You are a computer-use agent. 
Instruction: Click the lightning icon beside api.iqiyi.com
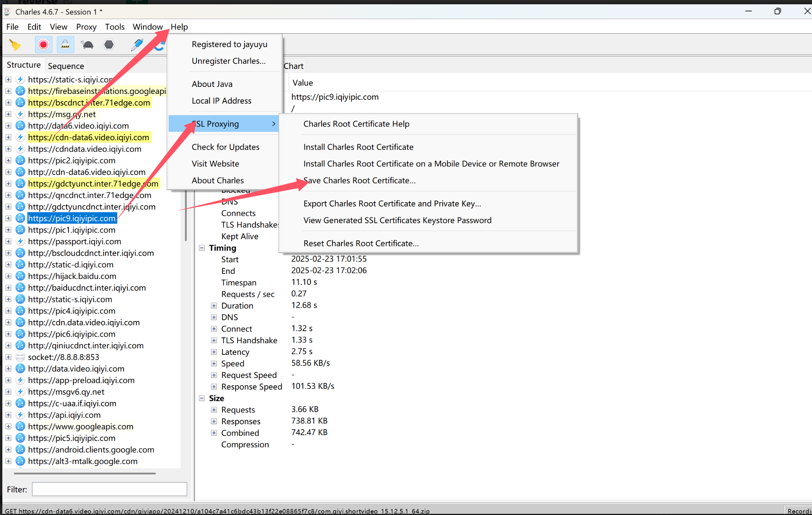point(20,415)
